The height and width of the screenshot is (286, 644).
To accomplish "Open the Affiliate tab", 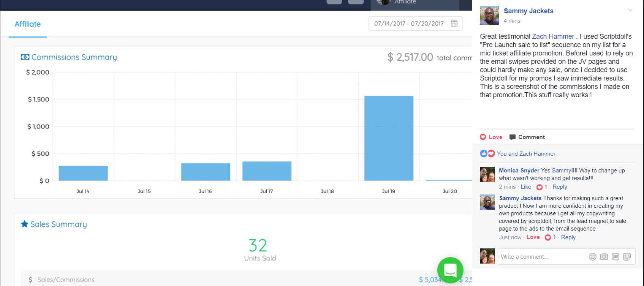I will point(27,24).
